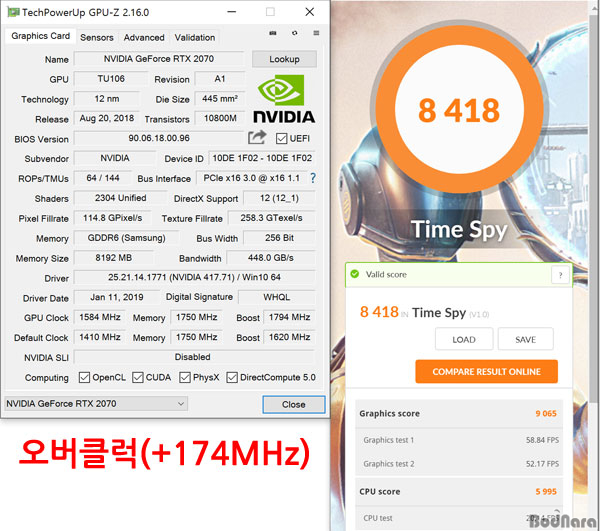This screenshot has height=531, width=600.
Task: Click the Lookup button
Action: pos(284,59)
